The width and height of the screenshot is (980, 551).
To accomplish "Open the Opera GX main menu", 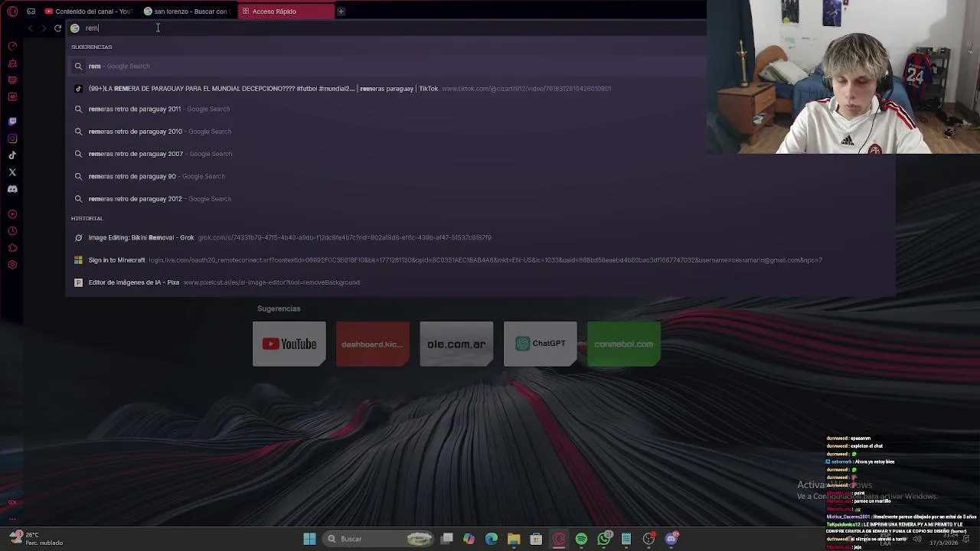I will pyautogui.click(x=12, y=11).
